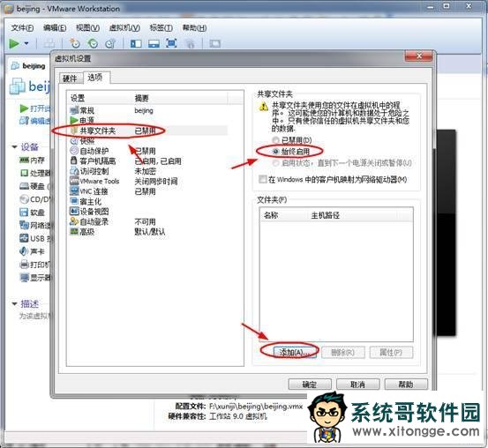This screenshot has width=488, height=448.
Task: Click the 设置 column header
Action: point(101,98)
